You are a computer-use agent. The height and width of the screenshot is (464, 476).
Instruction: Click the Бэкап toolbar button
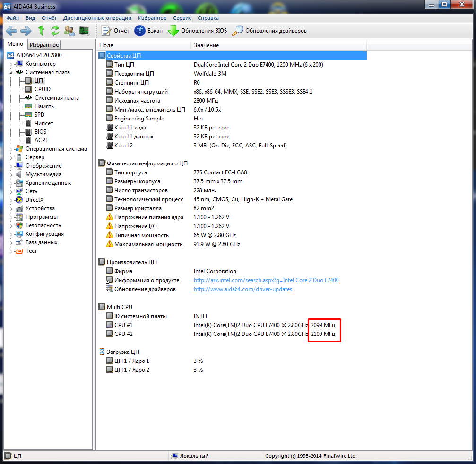pyautogui.click(x=148, y=31)
